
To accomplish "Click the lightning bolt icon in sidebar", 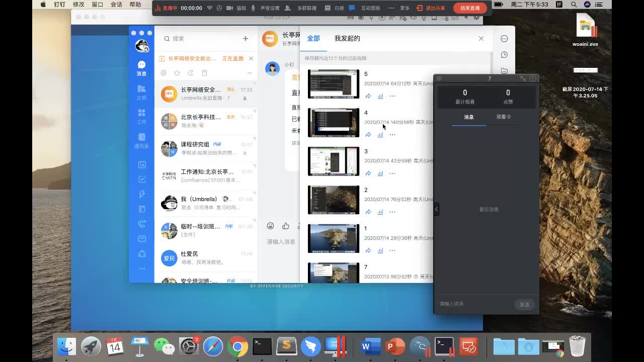I will (x=142, y=194).
